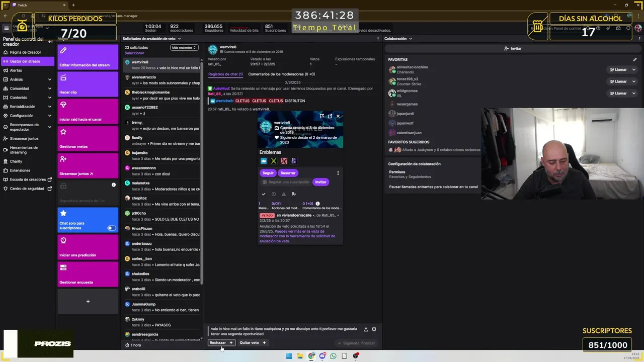The height and width of the screenshot is (362, 644).
Task: Call wildgnomos with Llamar button
Action: pyautogui.click(x=618, y=93)
